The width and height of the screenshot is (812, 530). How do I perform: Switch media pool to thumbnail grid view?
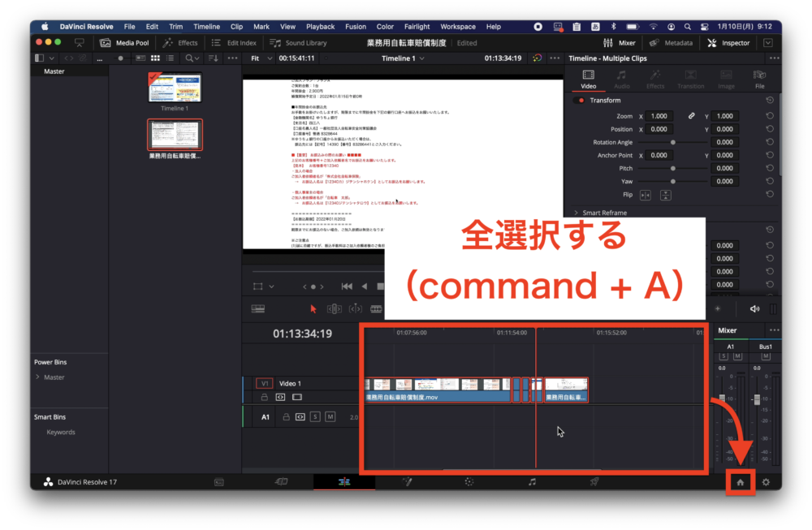tap(155, 58)
